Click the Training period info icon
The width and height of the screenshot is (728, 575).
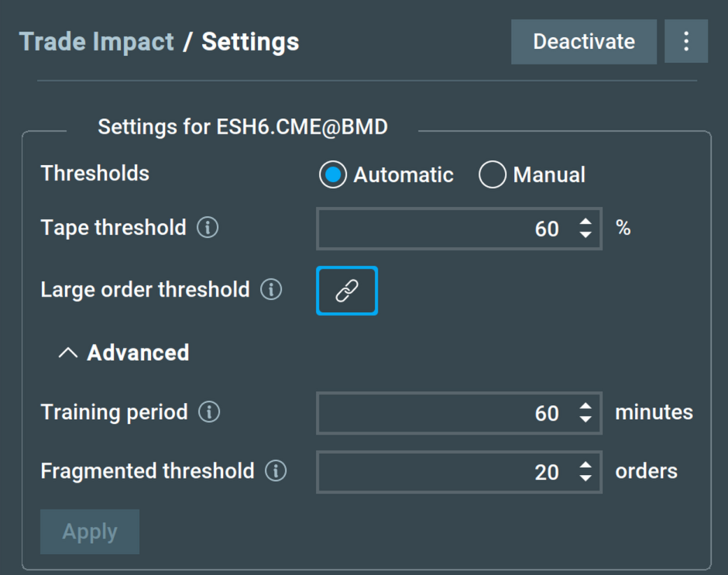(209, 412)
